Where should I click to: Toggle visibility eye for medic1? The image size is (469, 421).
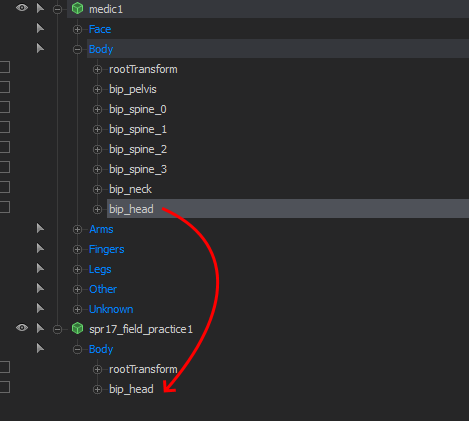pos(22,8)
